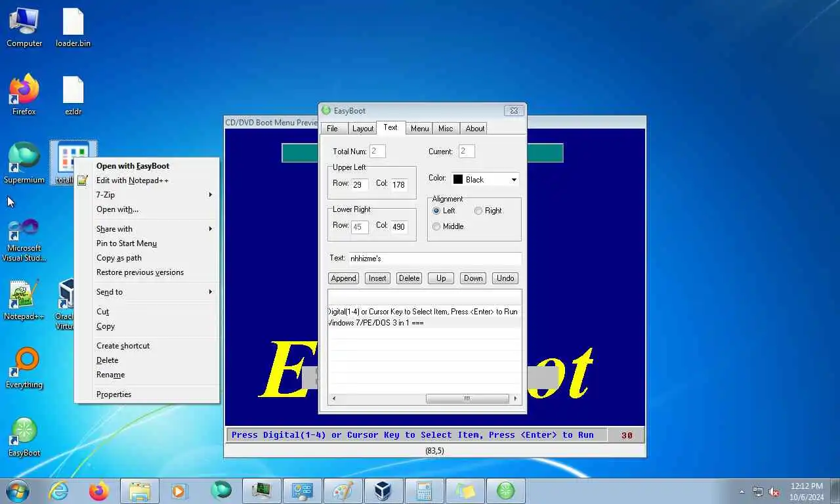Click the Text input field
Screen dimensions: 840x504
(x=434, y=259)
